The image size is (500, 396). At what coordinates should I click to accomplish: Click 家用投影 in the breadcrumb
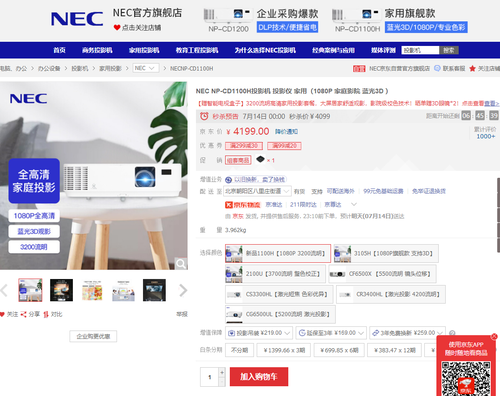click(x=110, y=68)
